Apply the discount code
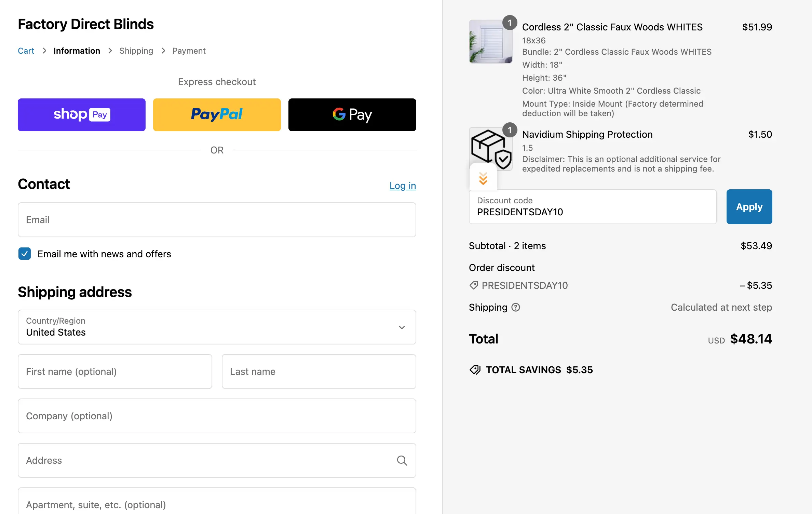This screenshot has height=514, width=812. click(x=749, y=207)
